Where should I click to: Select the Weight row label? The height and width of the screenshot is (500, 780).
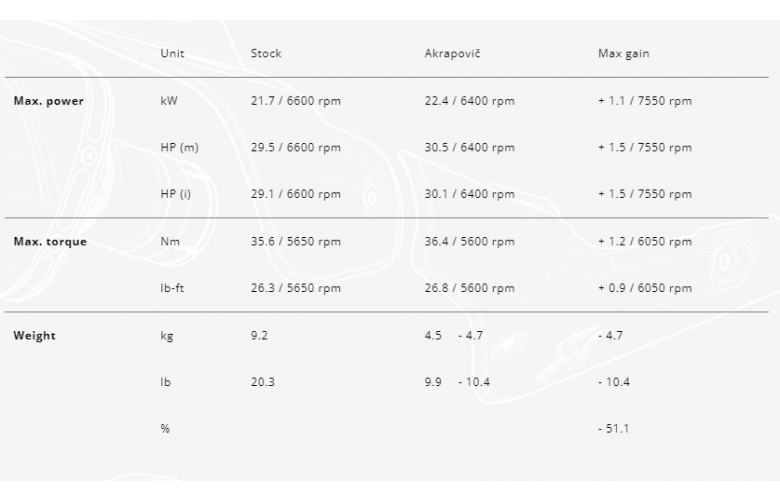pos(34,336)
